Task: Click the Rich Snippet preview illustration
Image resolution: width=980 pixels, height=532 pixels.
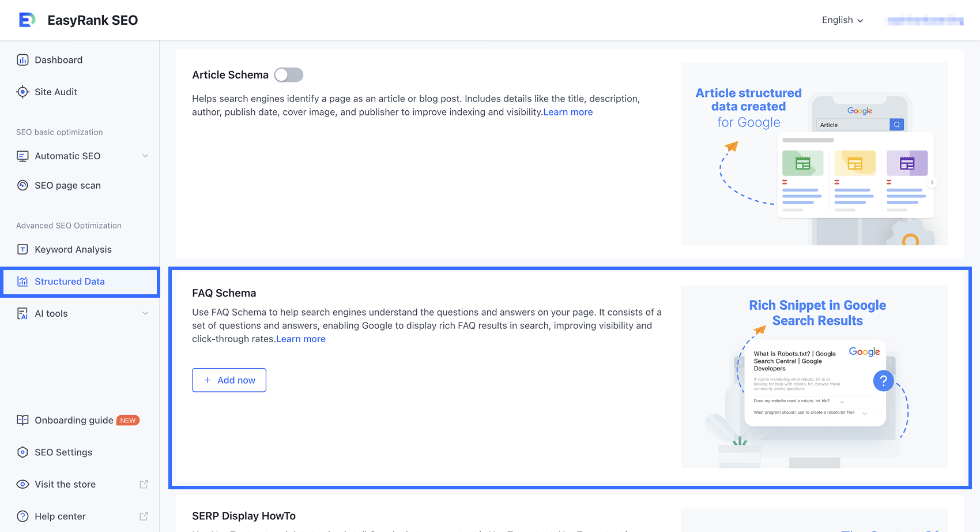Action: pyautogui.click(x=814, y=376)
